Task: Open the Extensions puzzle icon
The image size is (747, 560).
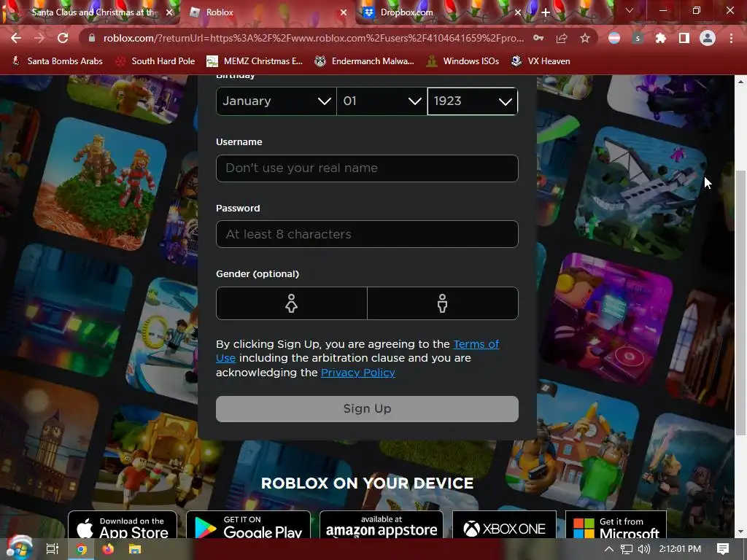Action: point(661,38)
